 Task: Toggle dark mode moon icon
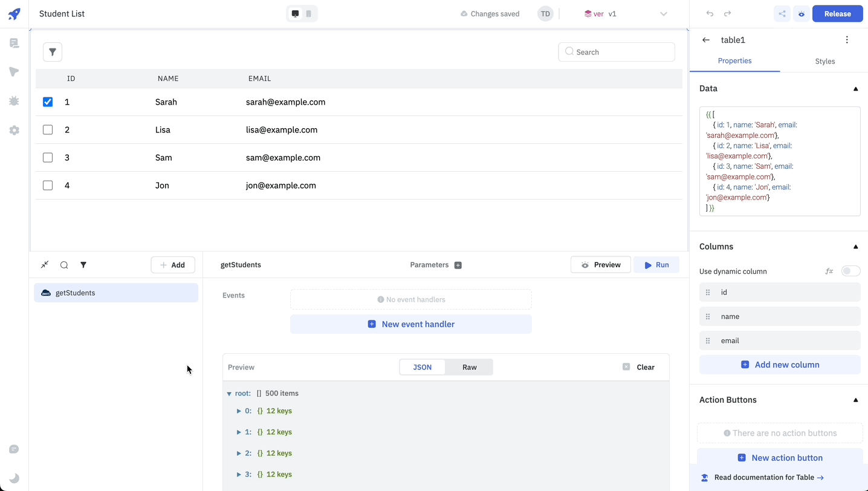[x=15, y=478]
